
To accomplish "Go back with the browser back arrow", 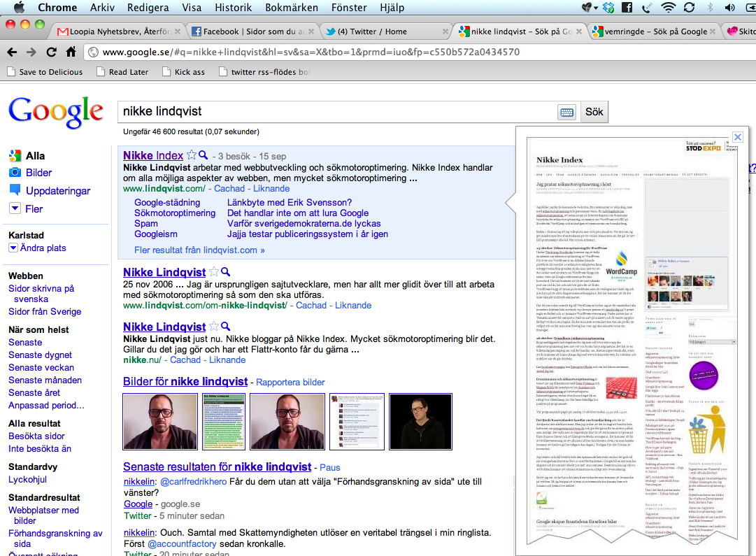I will [x=12, y=52].
